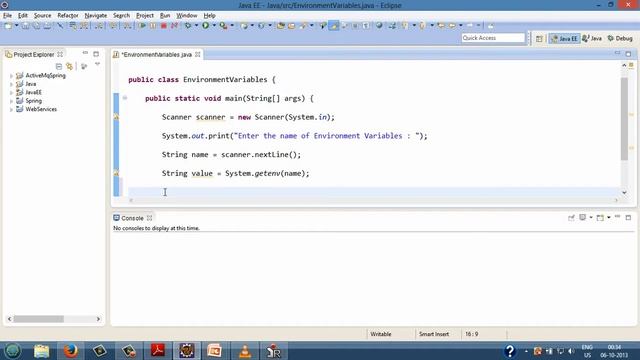640x360 pixels.
Task: Click the Quick Access search field
Action: click(493, 38)
